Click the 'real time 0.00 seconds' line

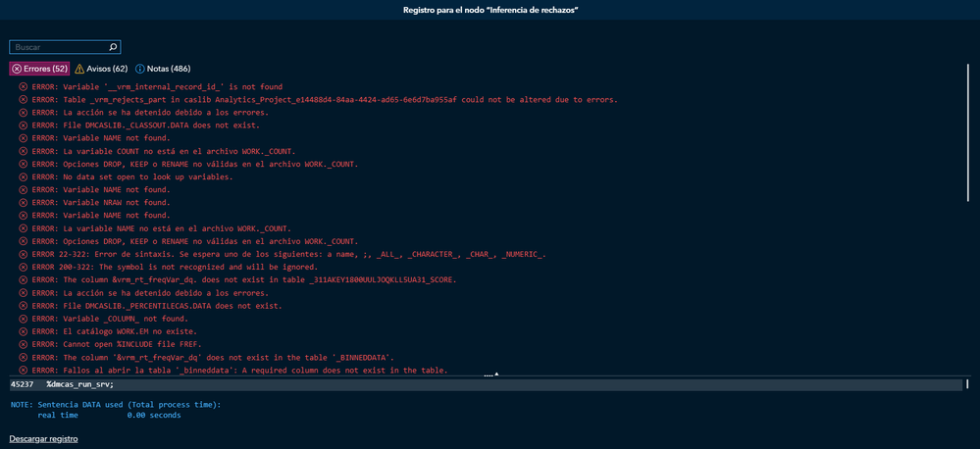109,415
